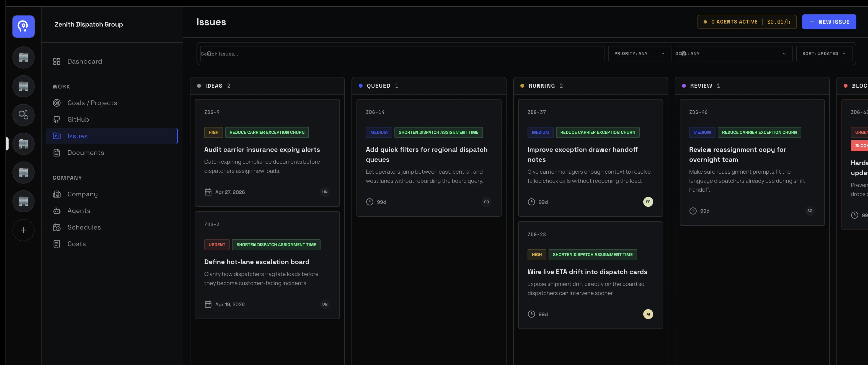Click the Costs receipt icon
The width and height of the screenshot is (868, 365).
pyautogui.click(x=57, y=244)
